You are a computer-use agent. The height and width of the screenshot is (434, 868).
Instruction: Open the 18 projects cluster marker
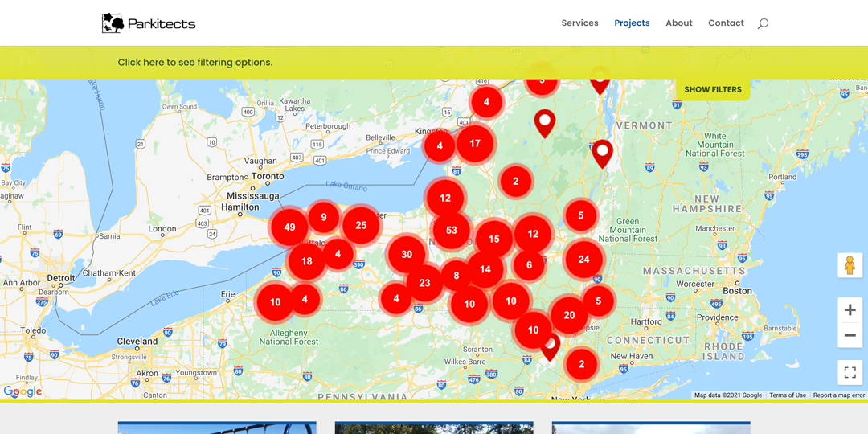coord(307,261)
